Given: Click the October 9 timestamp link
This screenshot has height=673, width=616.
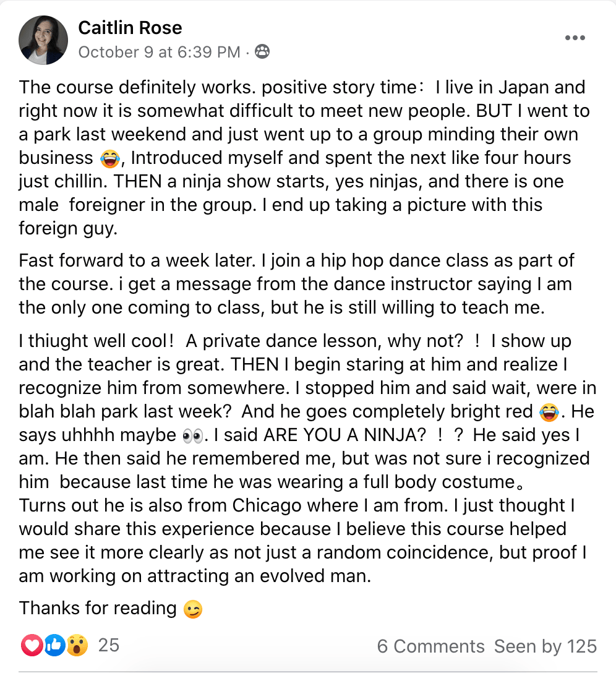Looking at the screenshot, I should tap(159, 53).
